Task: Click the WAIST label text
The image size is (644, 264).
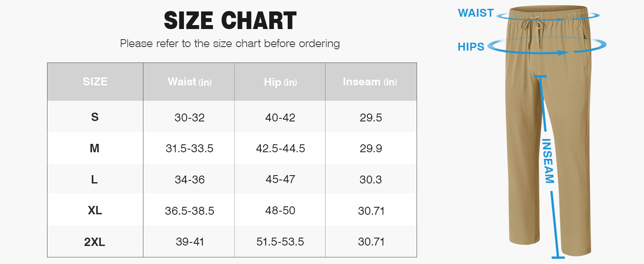Action: point(476,13)
